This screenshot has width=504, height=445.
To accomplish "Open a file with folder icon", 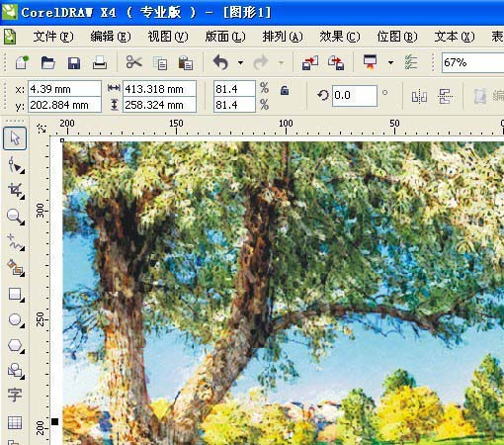I will point(47,62).
